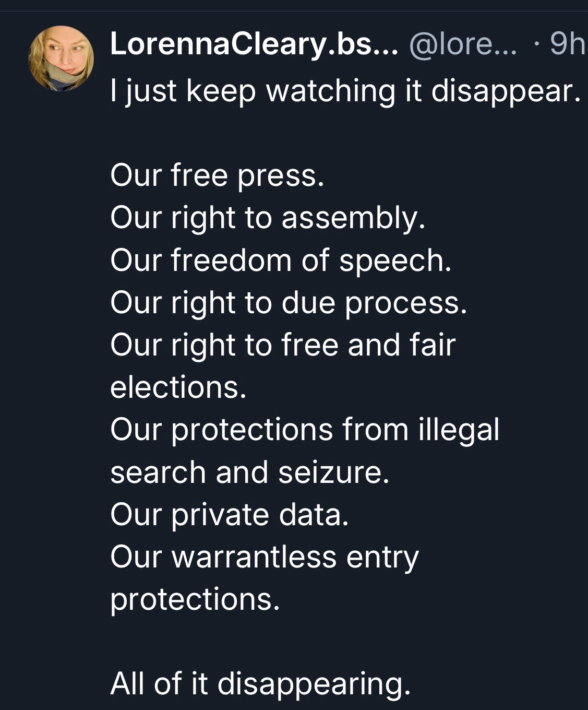Click the standalone word 'protections.'
This screenshot has width=588, height=710.
(195, 599)
